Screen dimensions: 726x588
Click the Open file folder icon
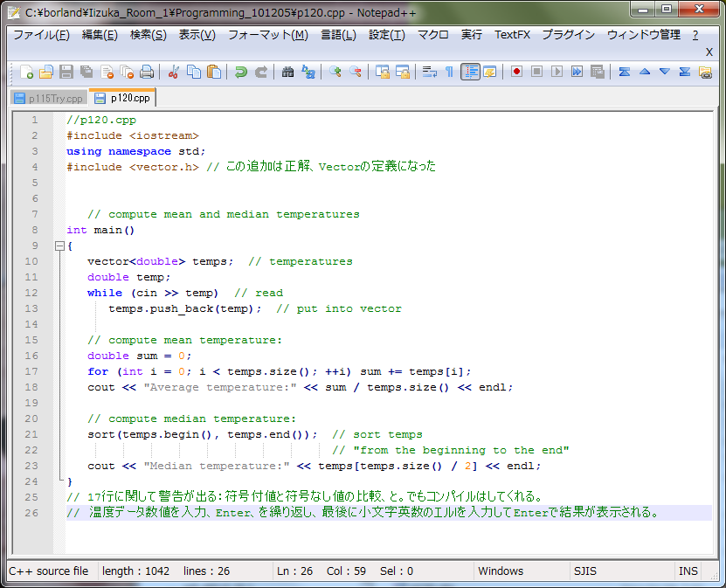(x=46, y=72)
